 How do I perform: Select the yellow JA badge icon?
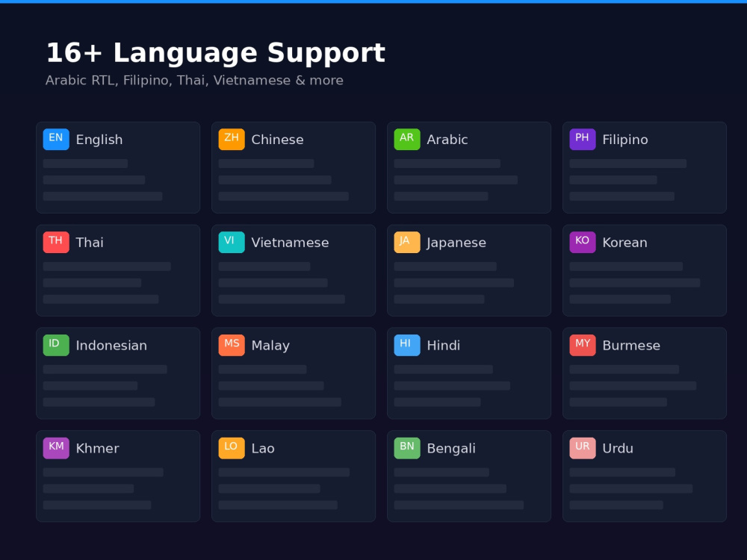(x=407, y=243)
